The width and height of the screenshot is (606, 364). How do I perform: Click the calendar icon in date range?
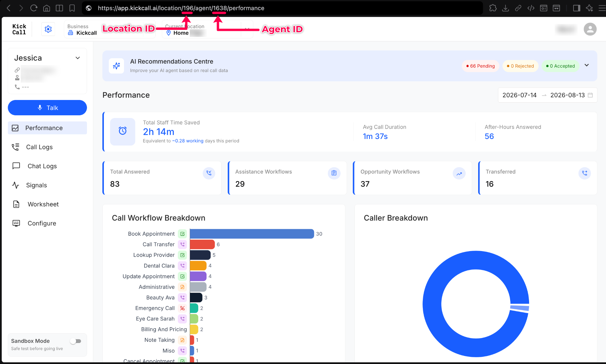(590, 95)
